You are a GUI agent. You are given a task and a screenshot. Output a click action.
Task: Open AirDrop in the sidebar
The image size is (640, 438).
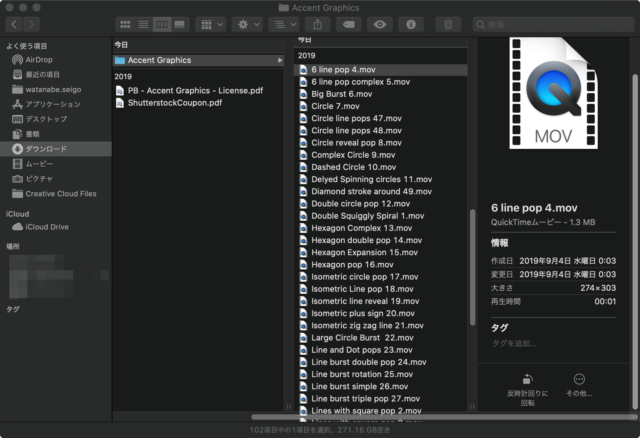[x=56, y=60]
